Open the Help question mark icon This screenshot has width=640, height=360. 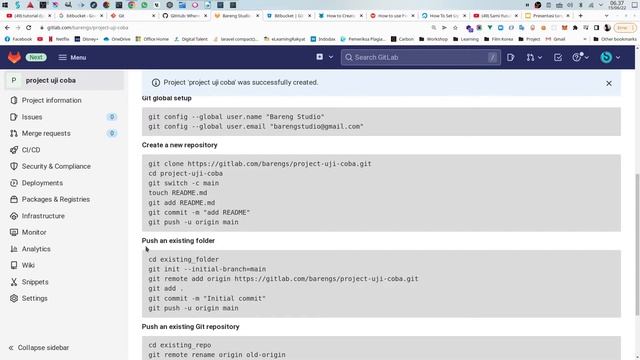(577, 58)
